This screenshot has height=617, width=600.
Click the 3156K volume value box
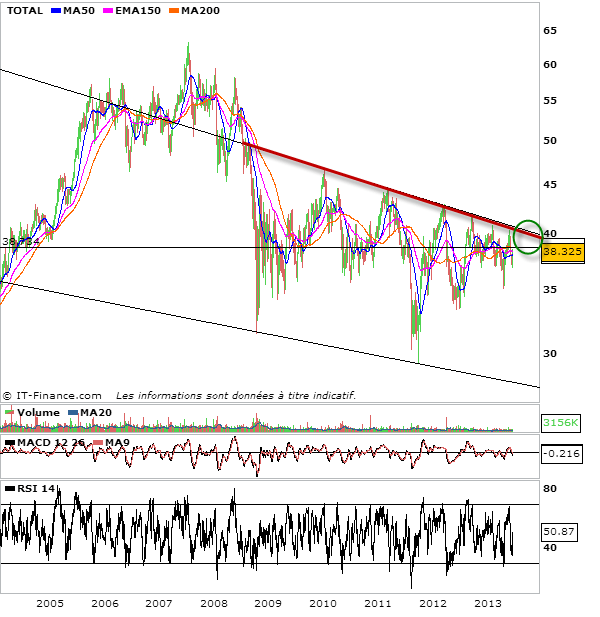[x=562, y=422]
